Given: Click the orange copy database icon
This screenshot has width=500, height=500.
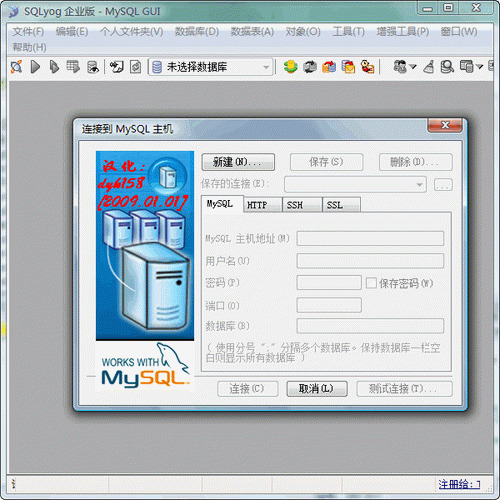Looking at the screenshot, I should tap(329, 67).
